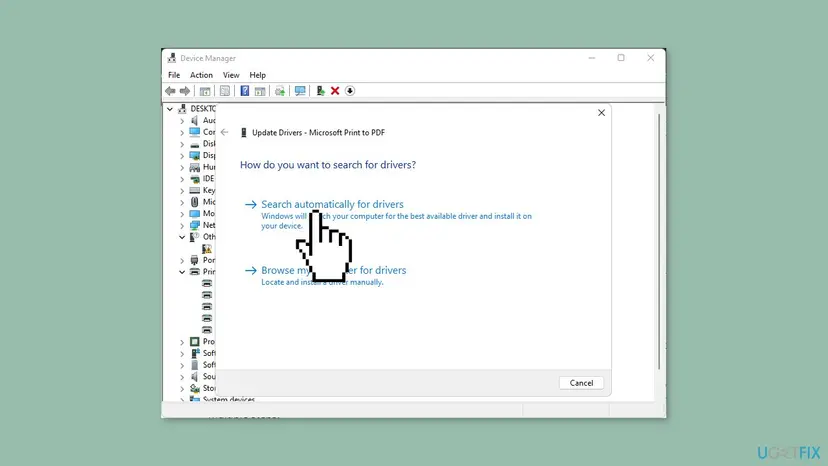Toggle the show/hide console tree toolbar icon
The height and width of the screenshot is (466, 828).
tap(205, 91)
